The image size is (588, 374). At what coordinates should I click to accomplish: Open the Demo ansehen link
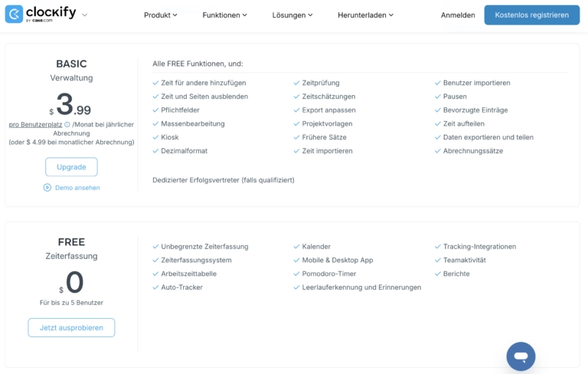(x=77, y=188)
